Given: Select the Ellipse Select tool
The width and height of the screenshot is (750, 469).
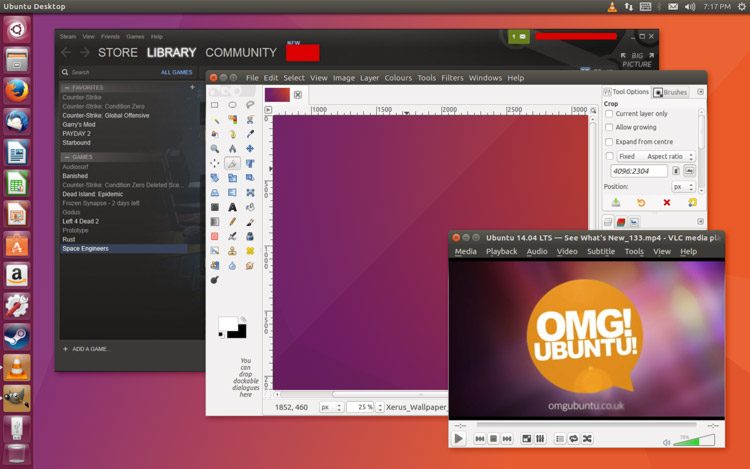Looking at the screenshot, I should point(232,104).
